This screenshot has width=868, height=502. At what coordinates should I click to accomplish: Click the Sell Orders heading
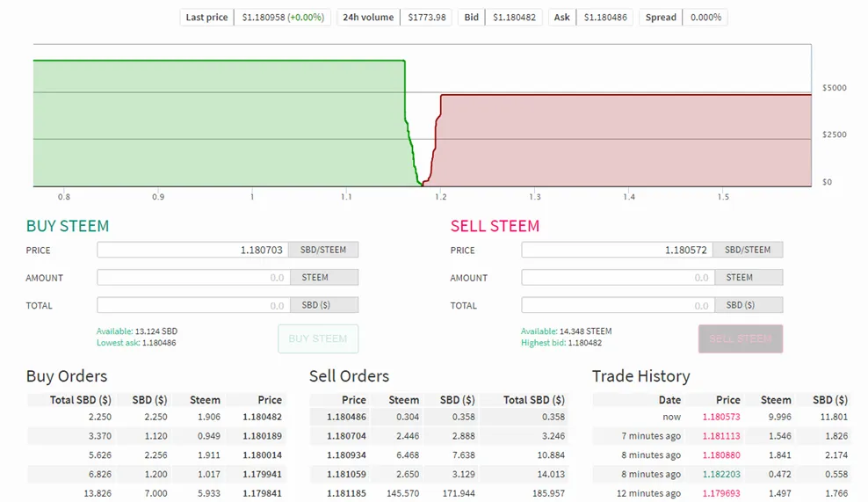350,376
